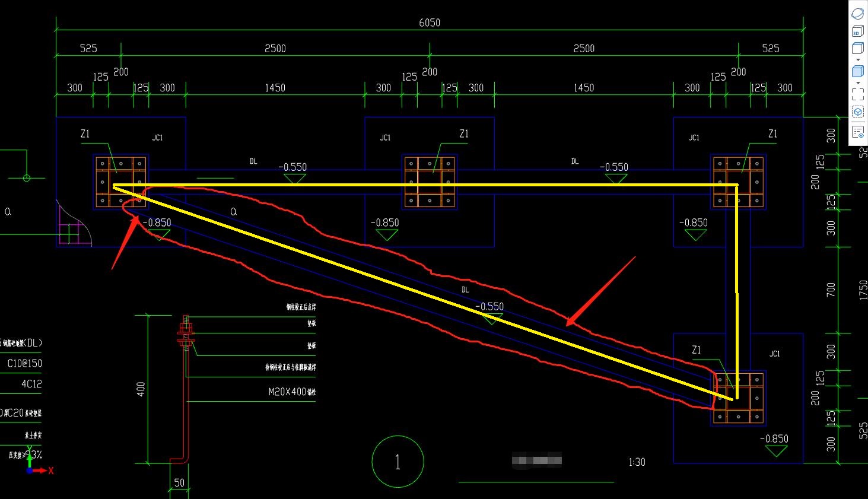Select the DL label on the diagonal beam
868x499 pixels.
[465, 290]
